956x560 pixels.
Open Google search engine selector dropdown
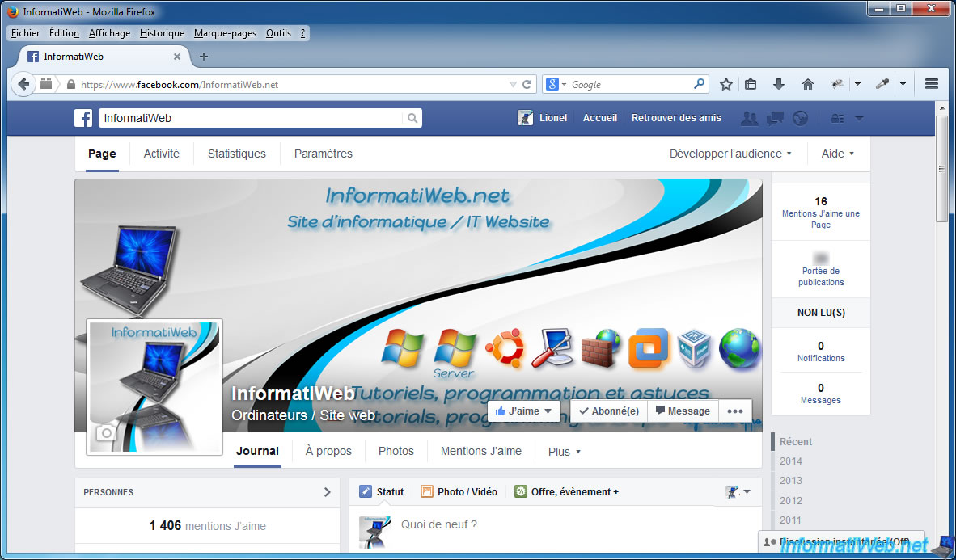(x=556, y=84)
